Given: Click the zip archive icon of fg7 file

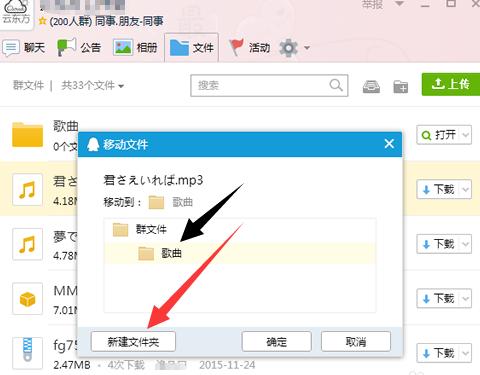Looking at the screenshot, I should pyautogui.click(x=27, y=353).
